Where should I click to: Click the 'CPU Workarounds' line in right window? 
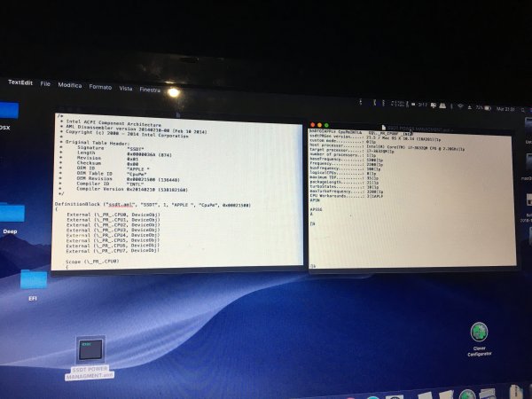[347, 196]
